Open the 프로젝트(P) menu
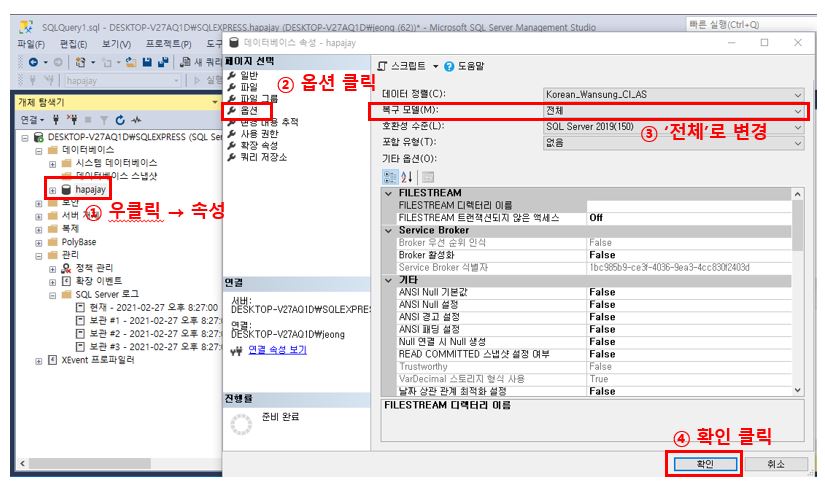This screenshot has width=825, height=482. (168, 44)
